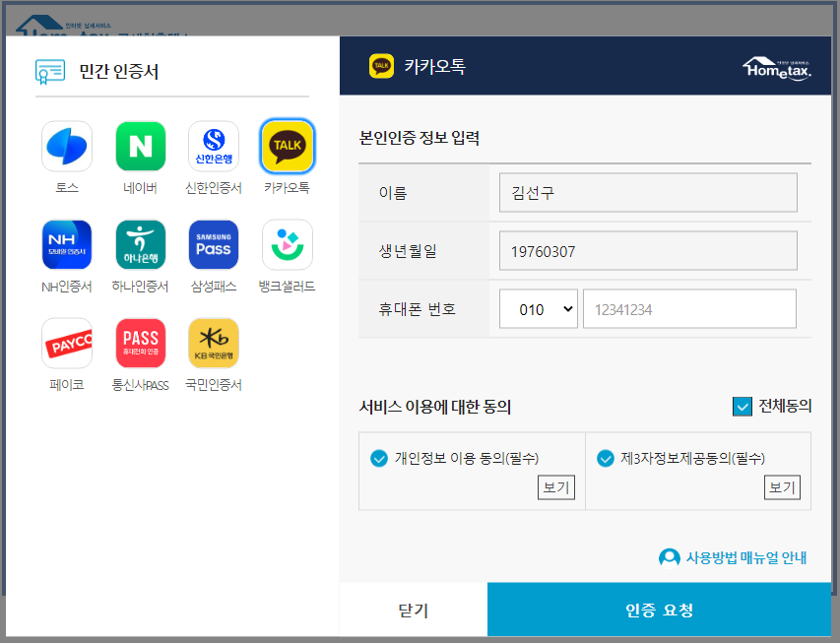Click the 민간 인증서 title text
The width and height of the screenshot is (840, 643).
tap(119, 71)
